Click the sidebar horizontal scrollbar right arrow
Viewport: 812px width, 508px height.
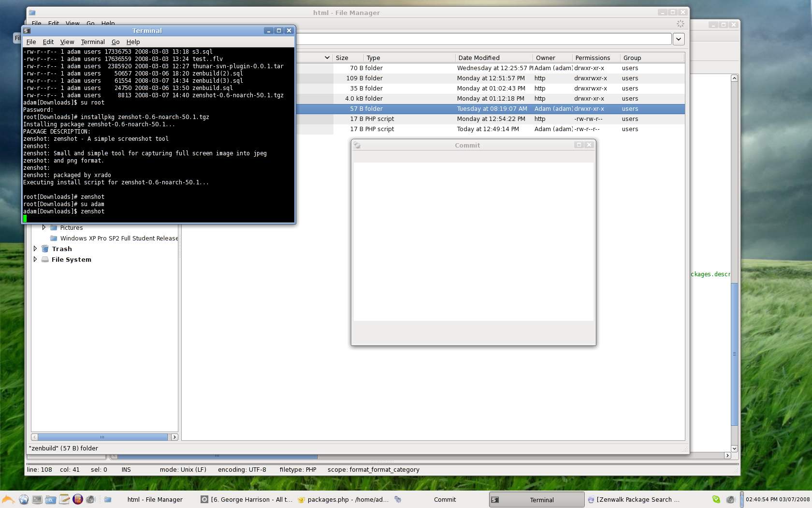174,437
